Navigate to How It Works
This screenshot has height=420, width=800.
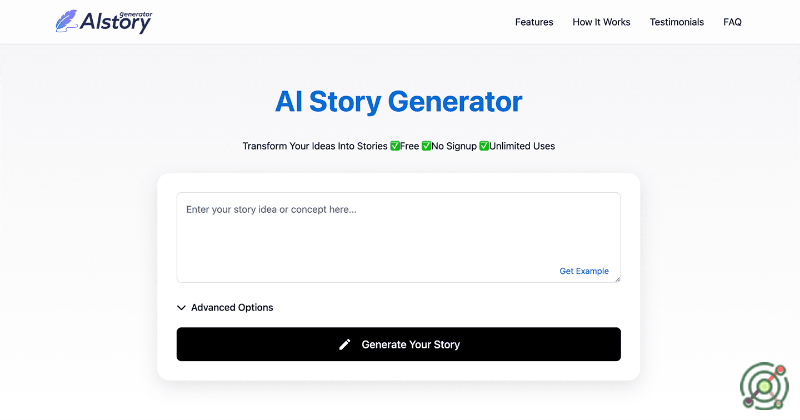601,22
